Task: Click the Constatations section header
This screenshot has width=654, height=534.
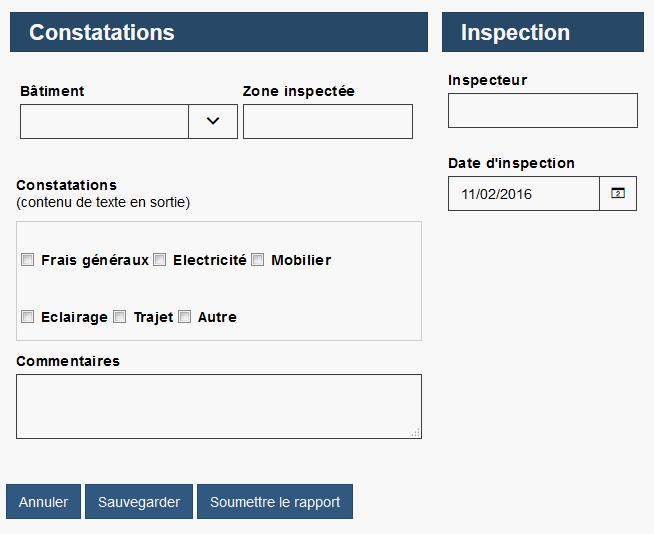Action: (x=219, y=32)
